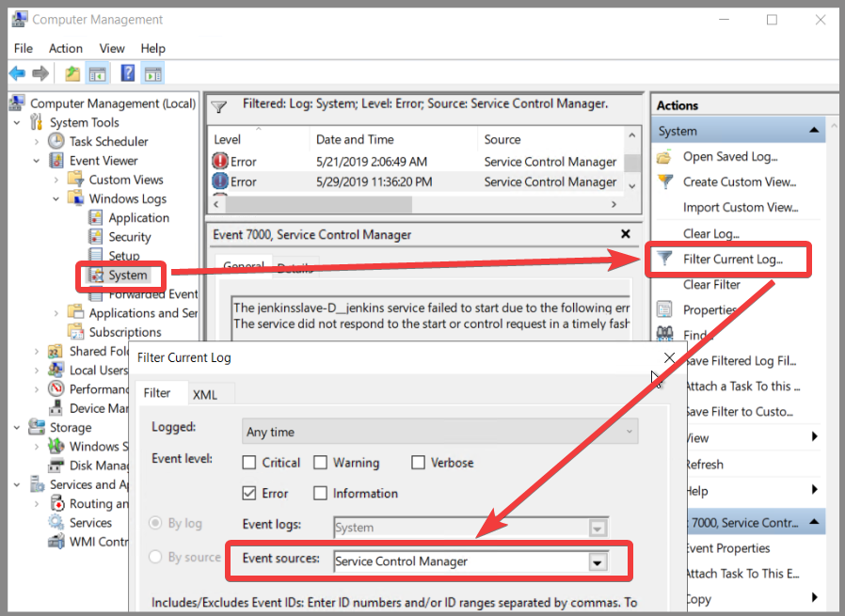Open the Logged time range dropdown
Viewport: 845px width, 616px height.
[x=628, y=432]
